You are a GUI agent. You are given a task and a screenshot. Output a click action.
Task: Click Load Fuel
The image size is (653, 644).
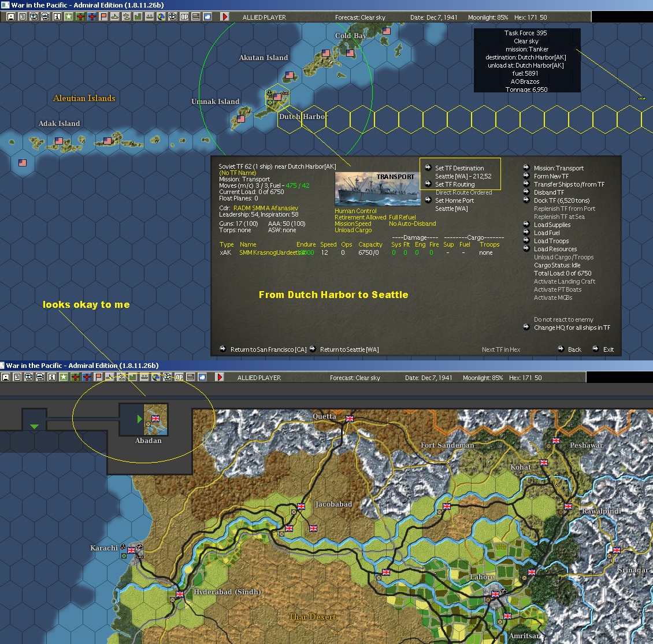(547, 233)
